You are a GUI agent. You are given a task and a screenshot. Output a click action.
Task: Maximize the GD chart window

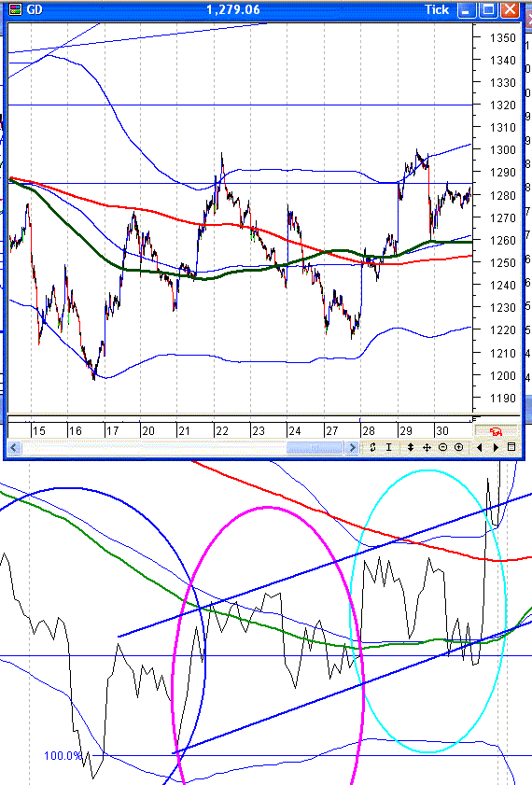point(488,9)
